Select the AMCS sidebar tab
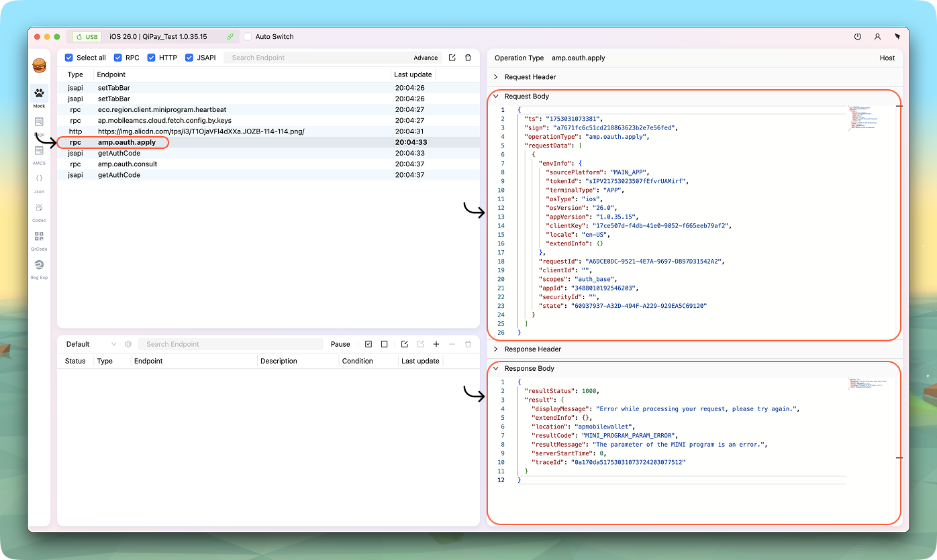 point(39,151)
